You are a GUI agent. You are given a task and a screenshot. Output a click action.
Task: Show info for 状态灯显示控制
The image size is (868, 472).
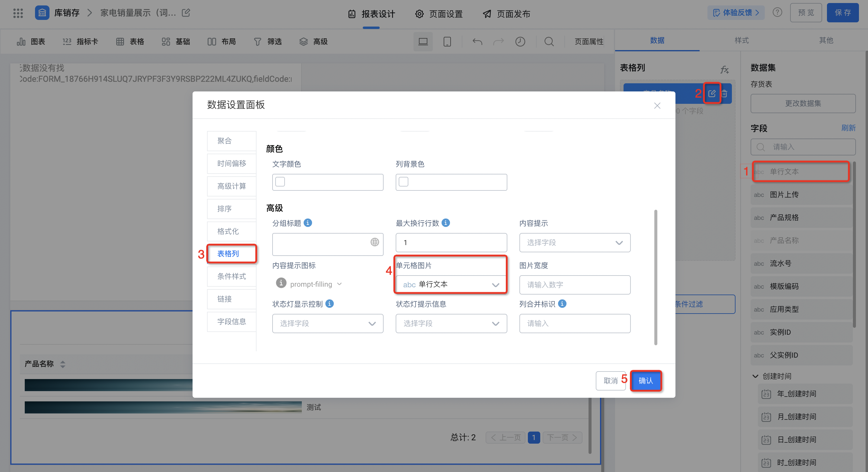pos(330,304)
